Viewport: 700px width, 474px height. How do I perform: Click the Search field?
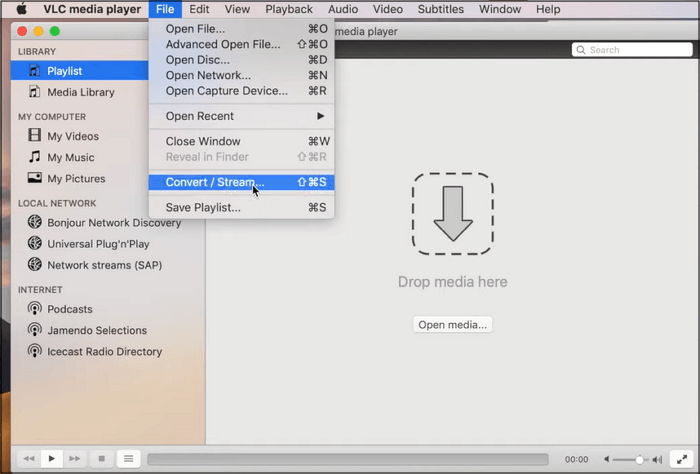pyautogui.click(x=632, y=50)
